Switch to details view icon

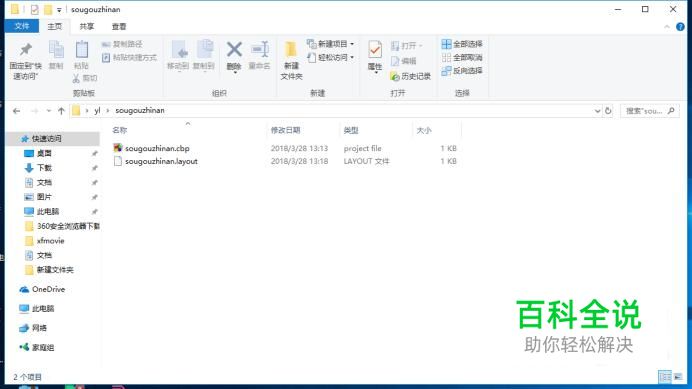[665, 377]
